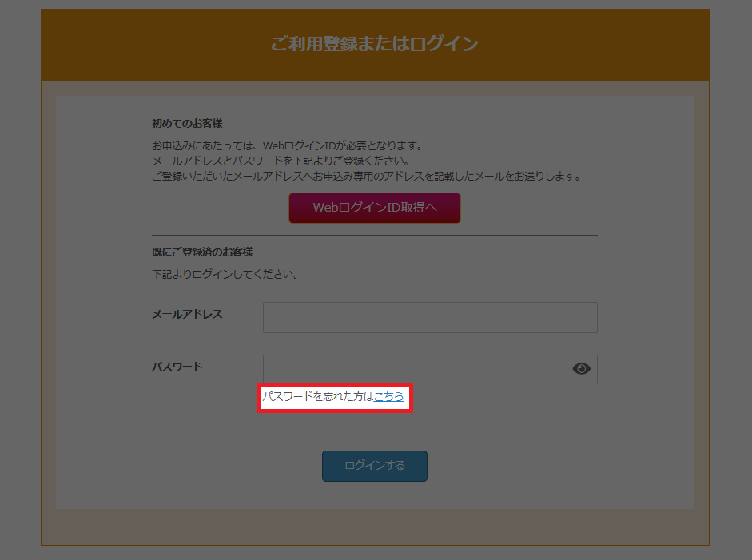Click the パスワードを忘れた方は text
The width and height of the screenshot is (752, 560).
tap(318, 396)
